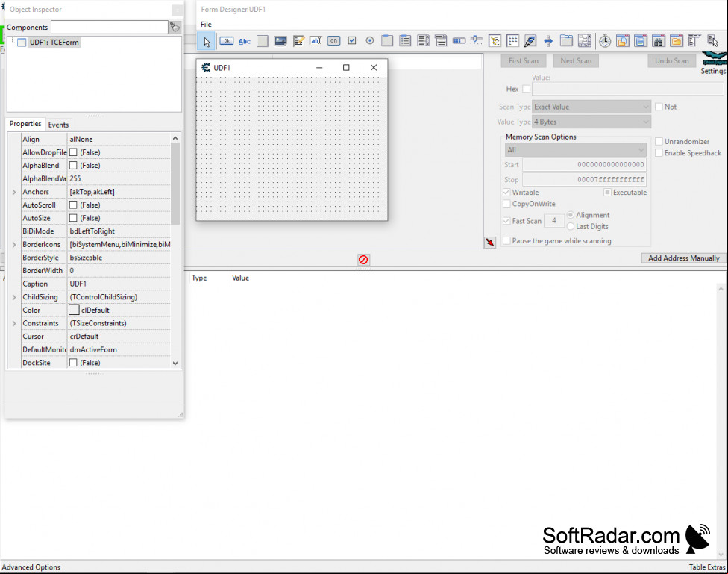
Task: Pick the Timer clock component icon
Action: click(604, 41)
